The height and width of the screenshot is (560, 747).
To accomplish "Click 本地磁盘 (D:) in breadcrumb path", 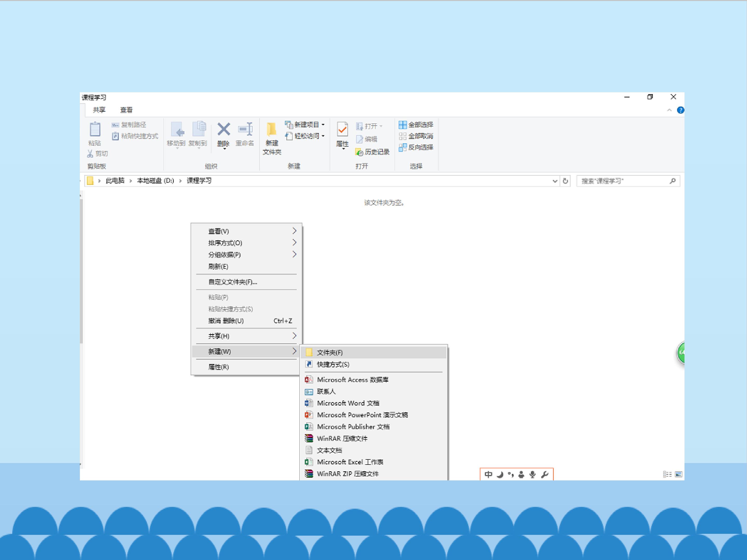I will click(155, 181).
